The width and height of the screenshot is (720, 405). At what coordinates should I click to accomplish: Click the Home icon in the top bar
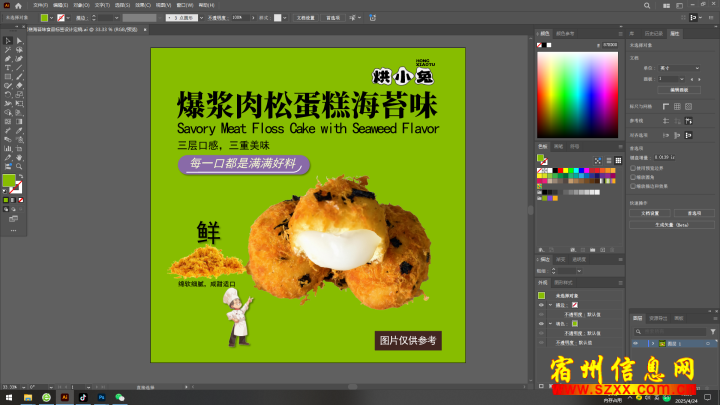[18, 5]
